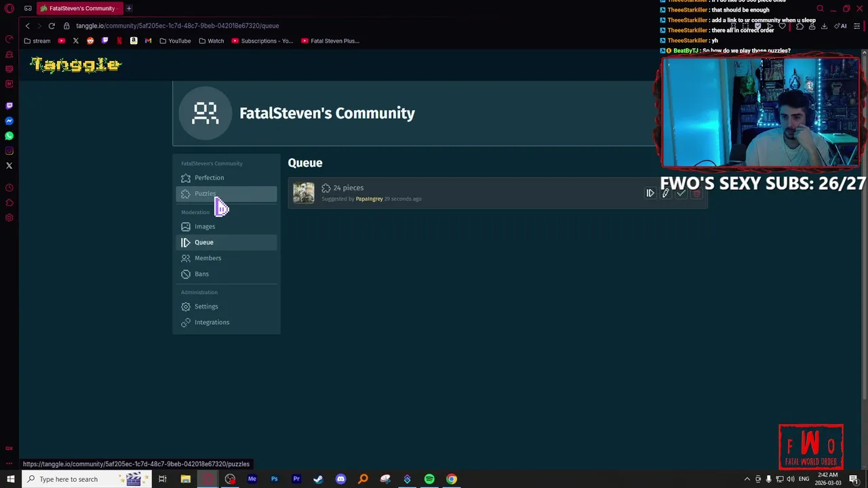Open the Fatal Steven Plus bookmark

[330, 41]
